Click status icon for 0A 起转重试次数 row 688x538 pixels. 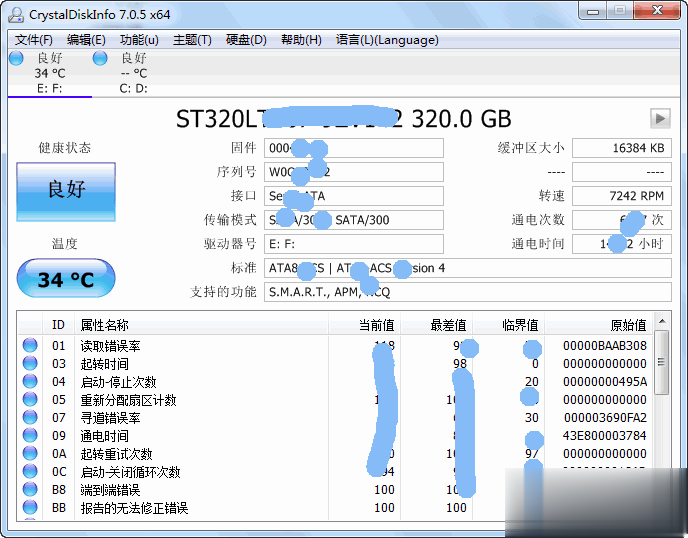click(30, 453)
